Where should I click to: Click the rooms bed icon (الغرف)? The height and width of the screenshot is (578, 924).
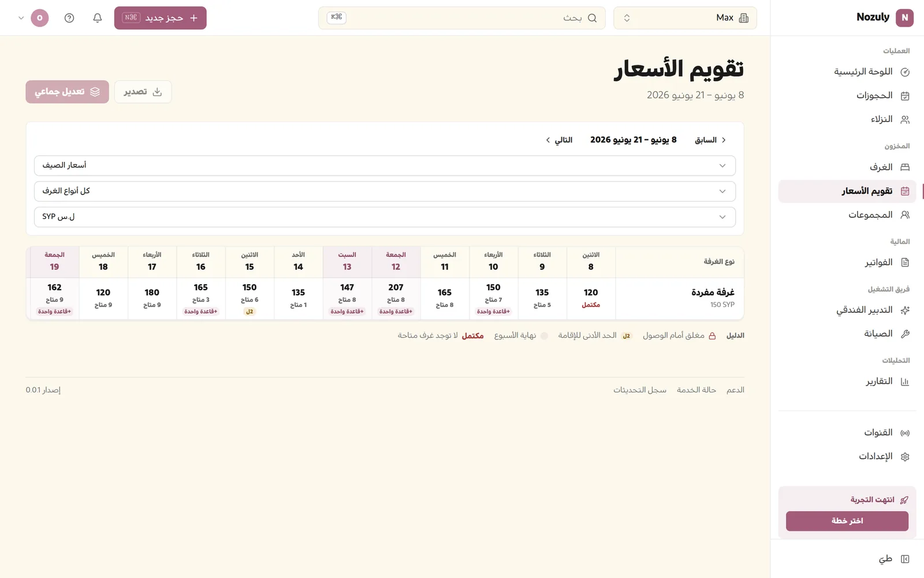[x=905, y=168]
